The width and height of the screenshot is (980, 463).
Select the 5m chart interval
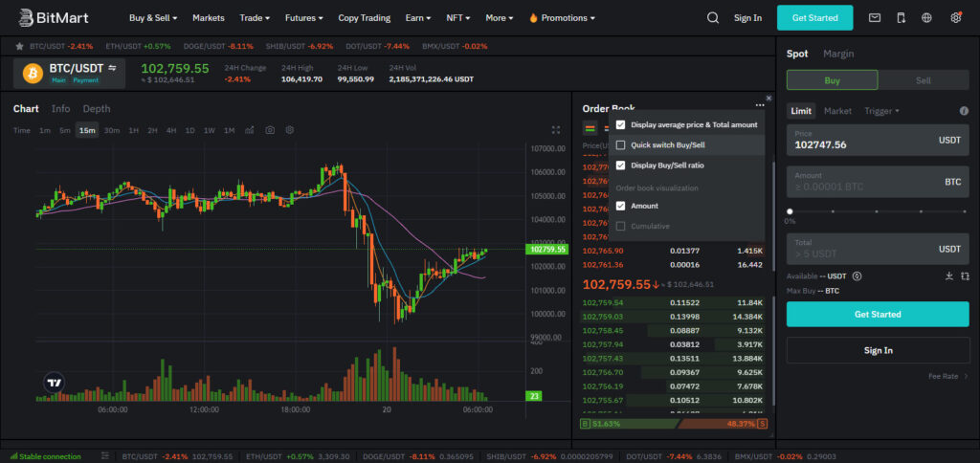65,130
